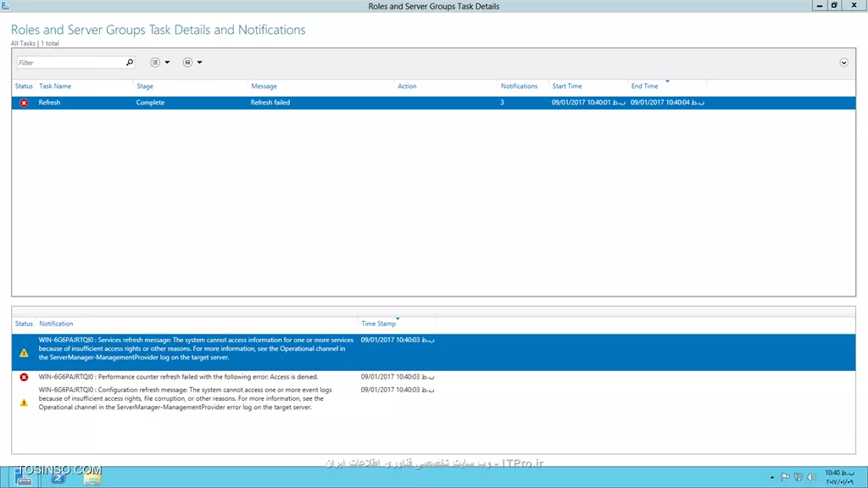Click error icon on Performance counter notification
Viewport: 868px width, 488px height.
coord(24,377)
